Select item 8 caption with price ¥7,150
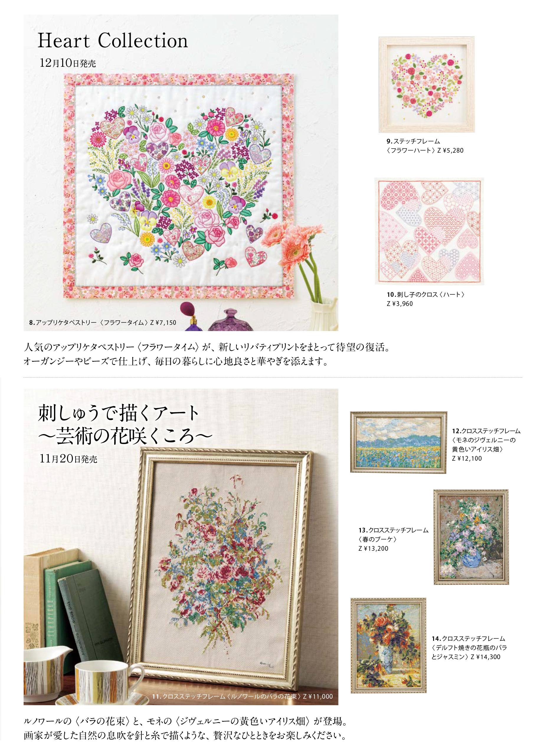 coord(102,322)
